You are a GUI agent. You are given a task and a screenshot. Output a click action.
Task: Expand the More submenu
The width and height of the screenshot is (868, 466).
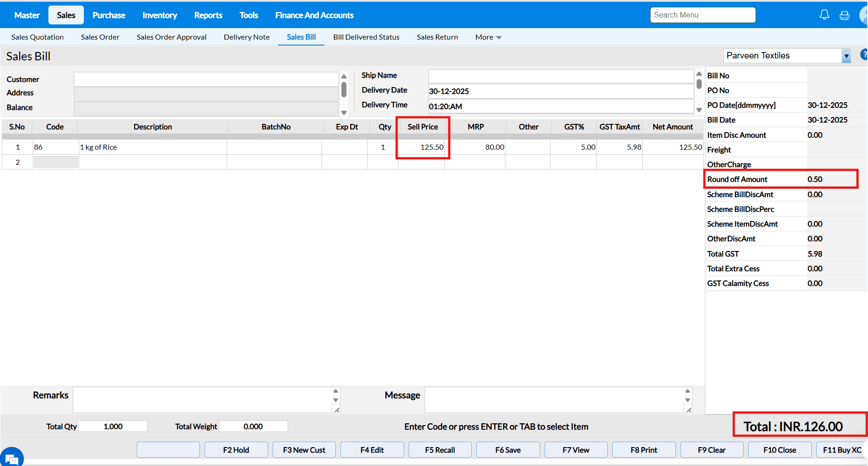488,37
